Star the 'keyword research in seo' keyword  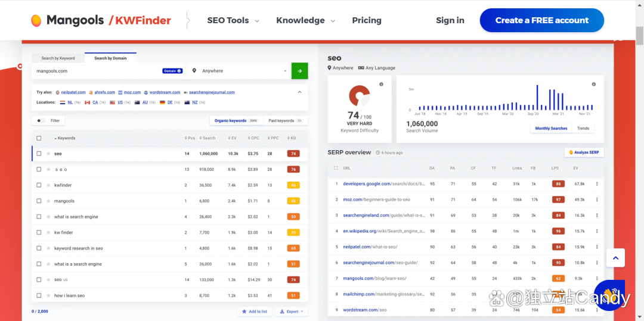48,248
